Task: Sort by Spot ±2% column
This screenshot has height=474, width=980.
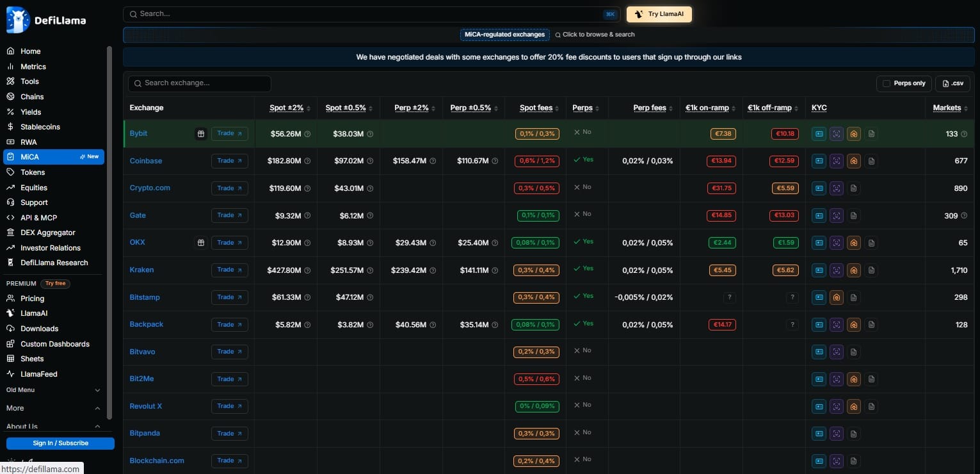Action: point(291,108)
